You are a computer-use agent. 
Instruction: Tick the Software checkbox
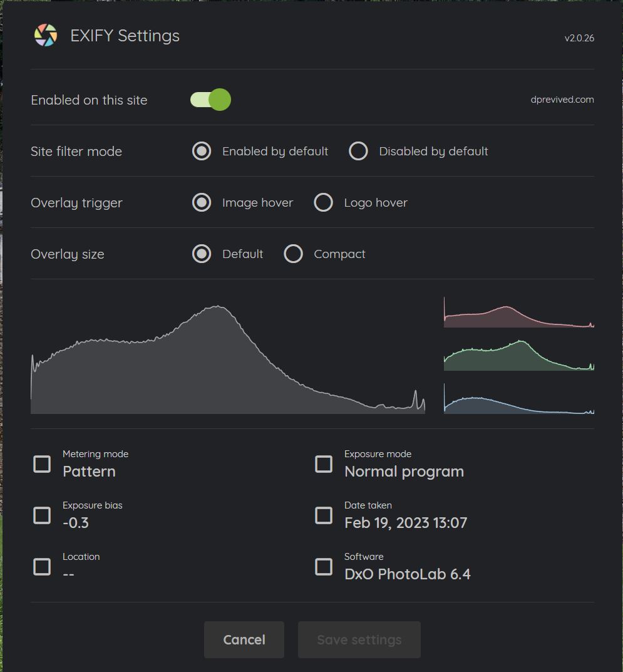pyautogui.click(x=324, y=567)
